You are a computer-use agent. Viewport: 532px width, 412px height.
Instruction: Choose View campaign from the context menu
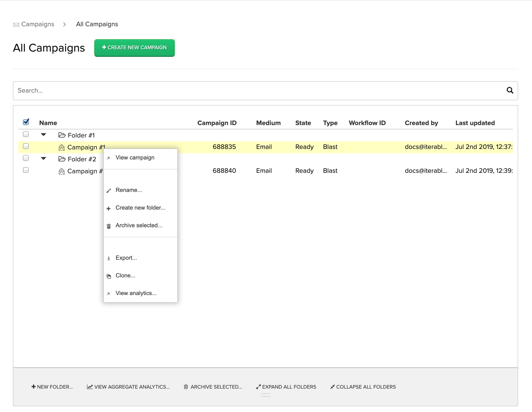pos(135,158)
